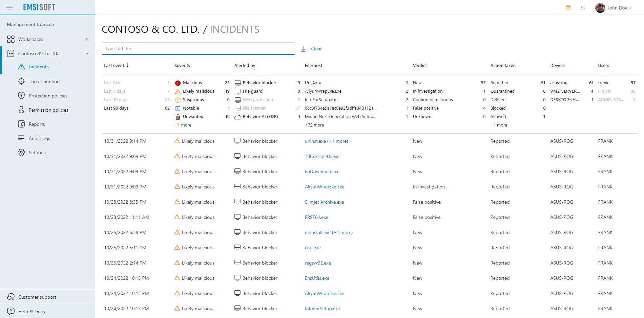Click Help & Docs question icon
The height and width of the screenshot is (318, 644).
pyautogui.click(x=11, y=311)
